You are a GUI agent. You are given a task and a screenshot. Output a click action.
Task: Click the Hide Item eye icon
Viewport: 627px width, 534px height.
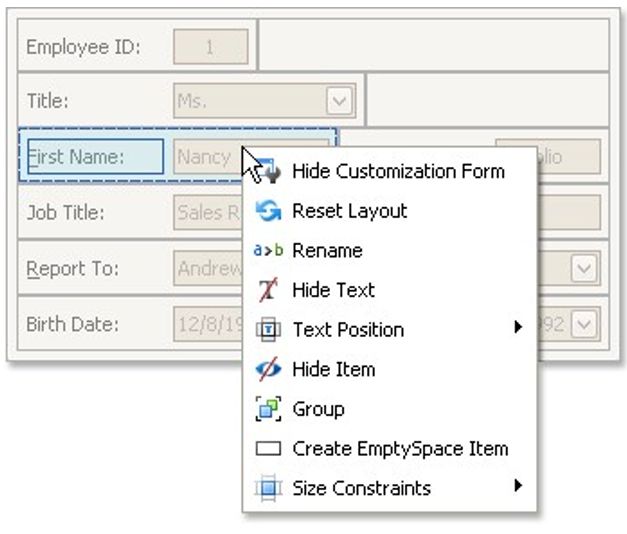pos(269,369)
